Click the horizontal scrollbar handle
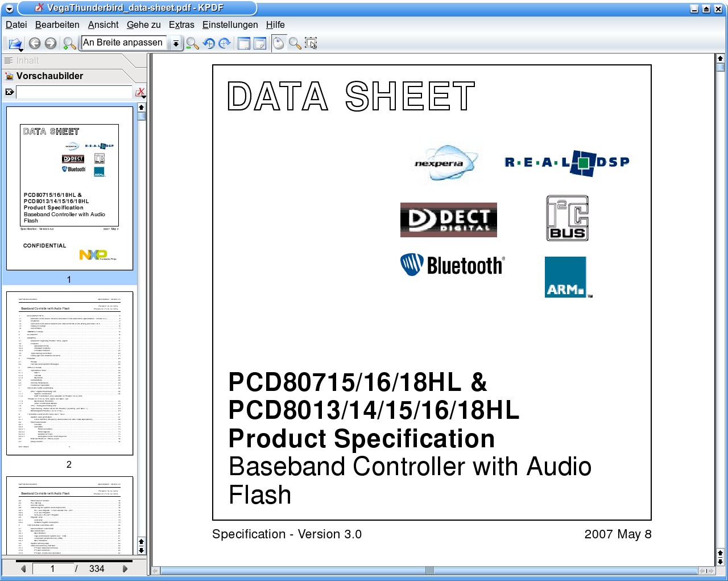Screen dimensions: 728x581 pos(429,571)
